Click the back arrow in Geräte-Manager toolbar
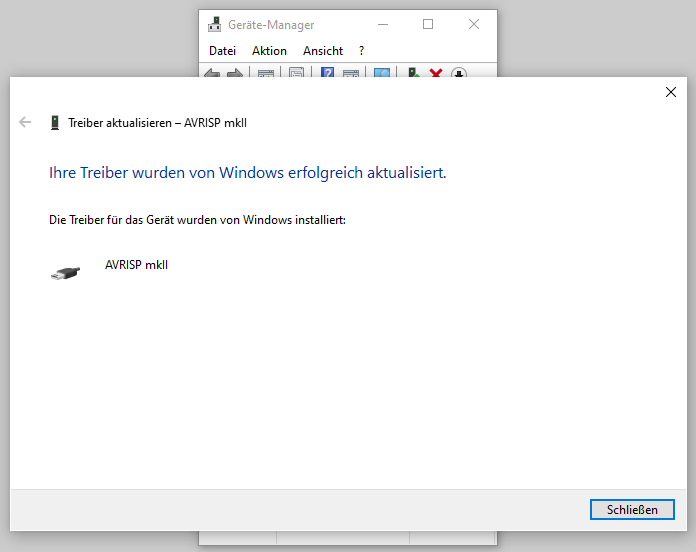 (x=212, y=73)
